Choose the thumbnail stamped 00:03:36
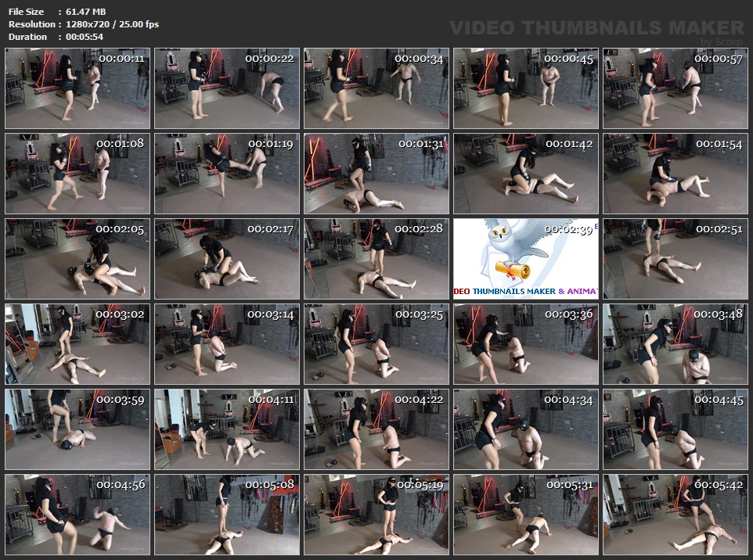The width and height of the screenshot is (753, 560). click(526, 344)
